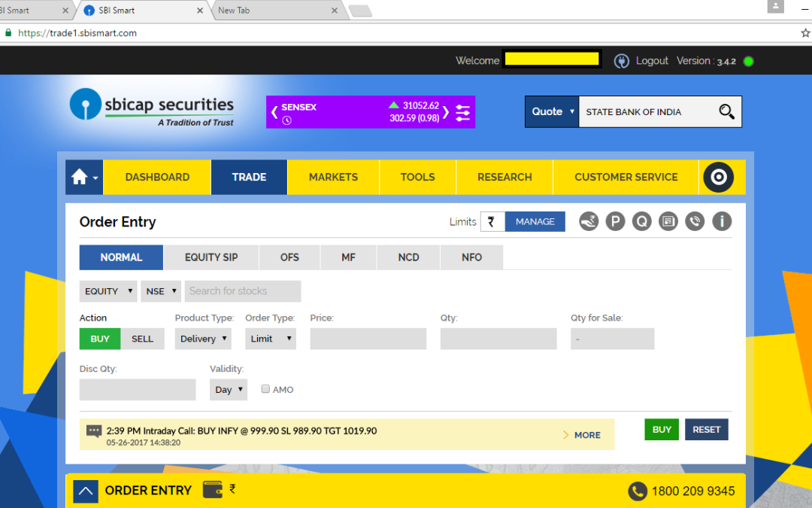Viewport: 812px width, 508px height.
Task: Open the info circle icon
Action: tap(721, 221)
